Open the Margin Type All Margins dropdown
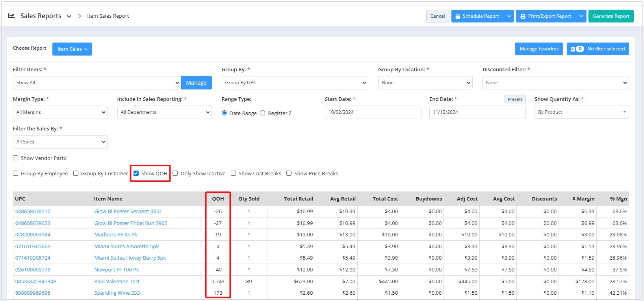The height and width of the screenshot is (301, 644). [x=60, y=112]
